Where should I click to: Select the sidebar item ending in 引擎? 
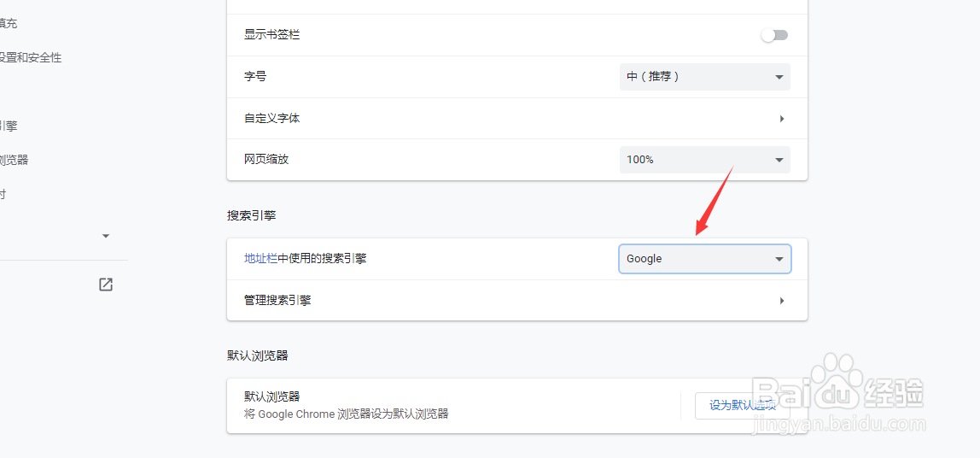(9, 126)
